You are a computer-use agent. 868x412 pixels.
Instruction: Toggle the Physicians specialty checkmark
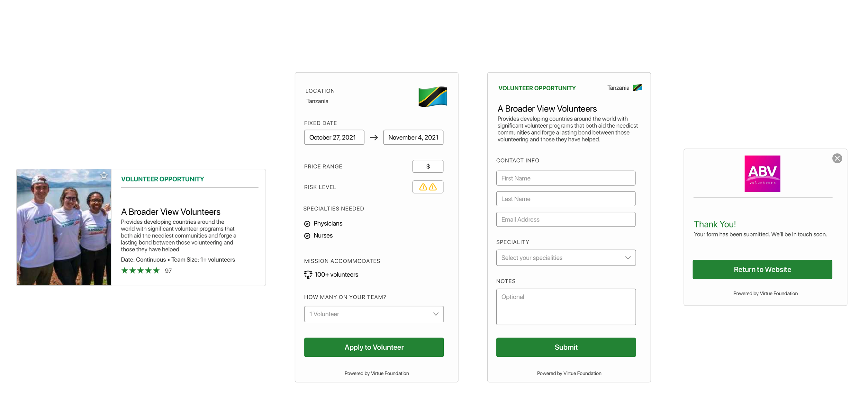[307, 223]
